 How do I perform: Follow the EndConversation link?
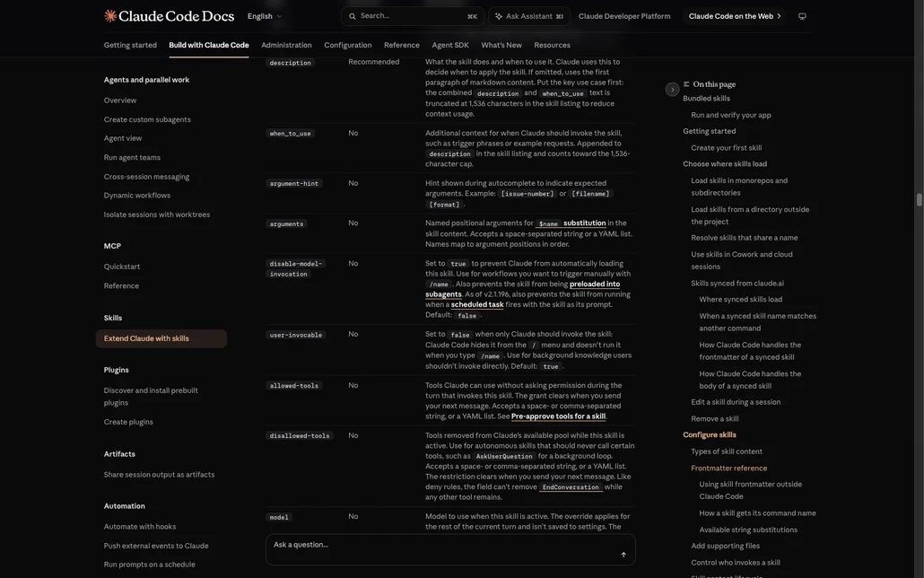click(571, 487)
